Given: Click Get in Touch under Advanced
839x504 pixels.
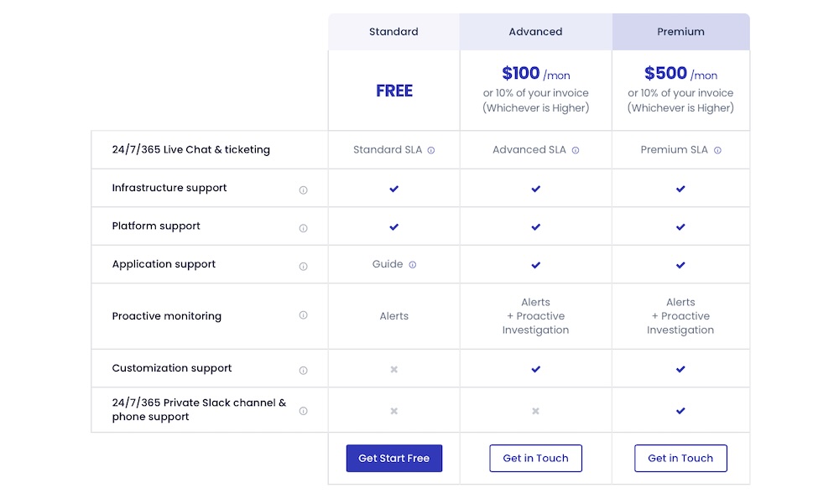Looking at the screenshot, I should [535, 458].
